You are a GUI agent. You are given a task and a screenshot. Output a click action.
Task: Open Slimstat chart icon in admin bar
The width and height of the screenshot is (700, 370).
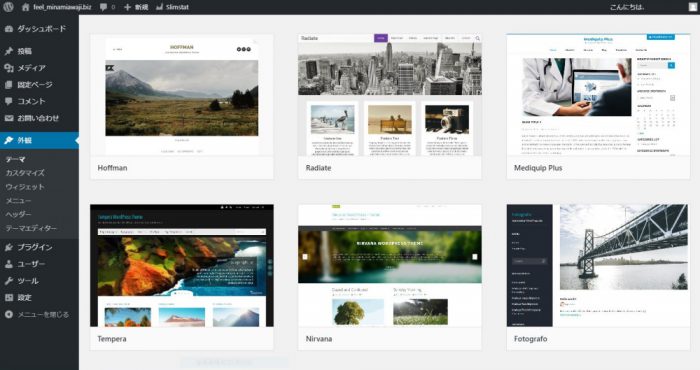point(159,7)
